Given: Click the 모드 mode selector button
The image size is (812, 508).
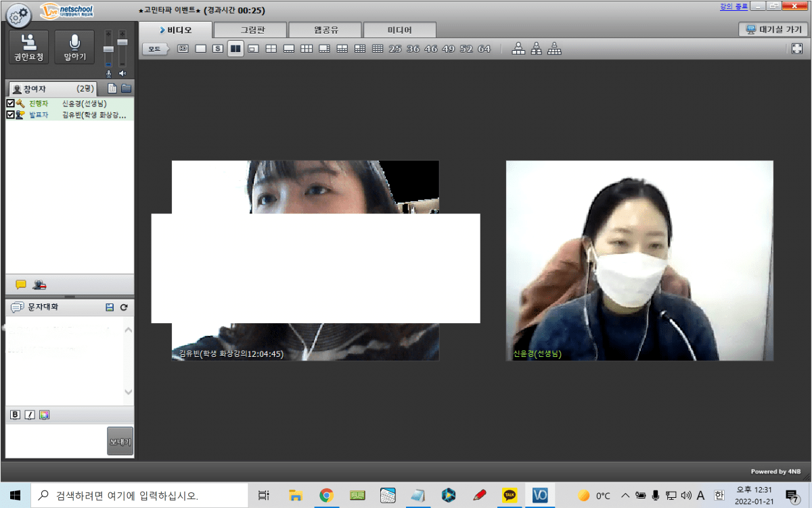Looking at the screenshot, I should [155, 49].
